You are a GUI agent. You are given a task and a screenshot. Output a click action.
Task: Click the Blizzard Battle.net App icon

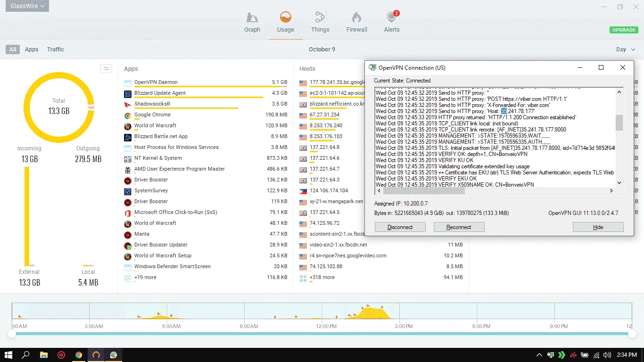(x=127, y=137)
